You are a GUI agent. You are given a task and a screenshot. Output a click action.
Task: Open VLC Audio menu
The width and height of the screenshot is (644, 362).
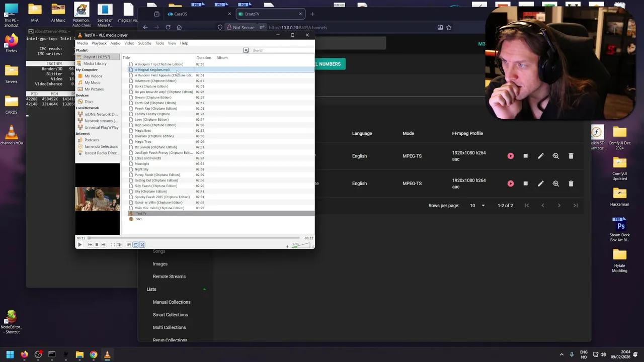coord(115,43)
